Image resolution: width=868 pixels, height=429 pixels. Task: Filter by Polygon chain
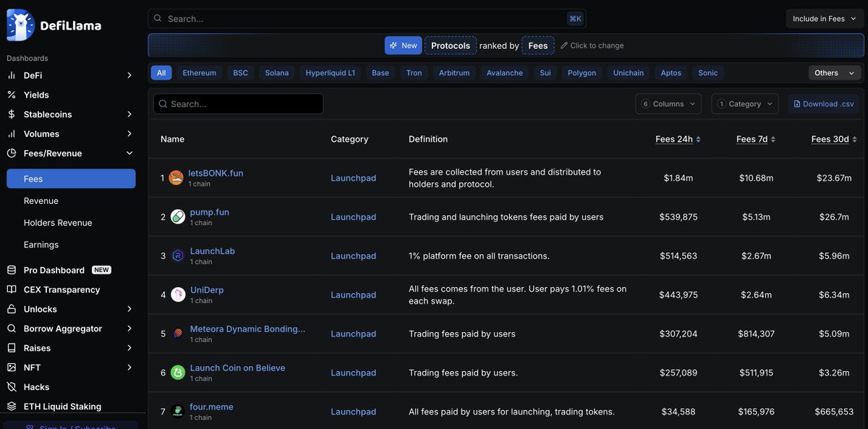point(582,73)
